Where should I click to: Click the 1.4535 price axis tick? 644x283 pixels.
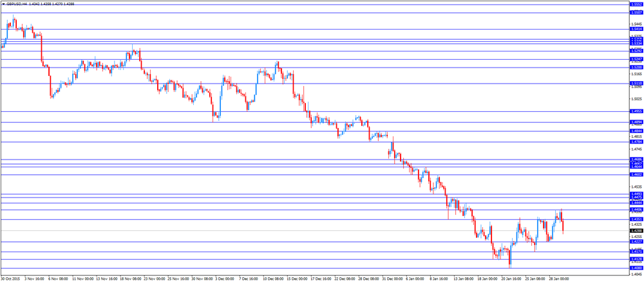(x=636, y=187)
